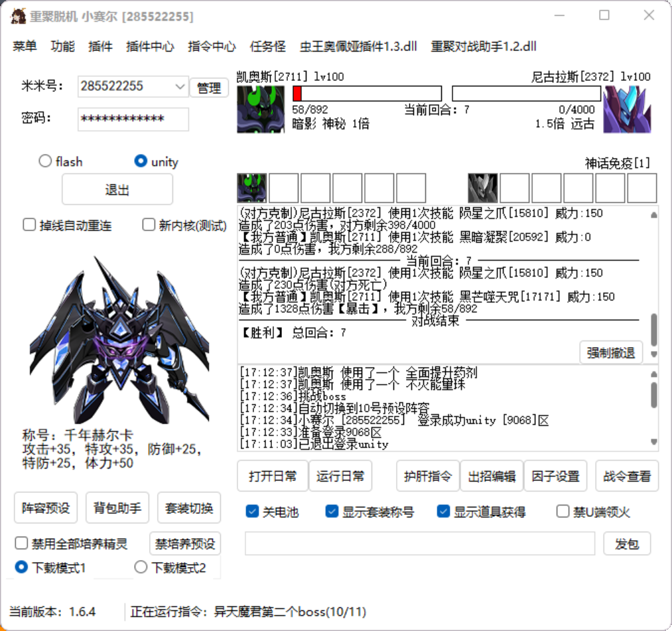Click the 管理 button
The width and height of the screenshot is (672, 631).
pyautogui.click(x=209, y=88)
